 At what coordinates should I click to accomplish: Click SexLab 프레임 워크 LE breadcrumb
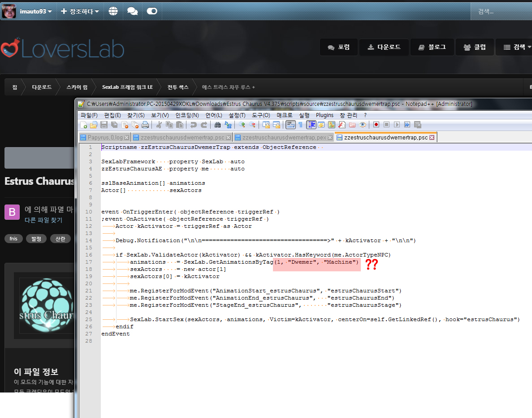(x=127, y=87)
